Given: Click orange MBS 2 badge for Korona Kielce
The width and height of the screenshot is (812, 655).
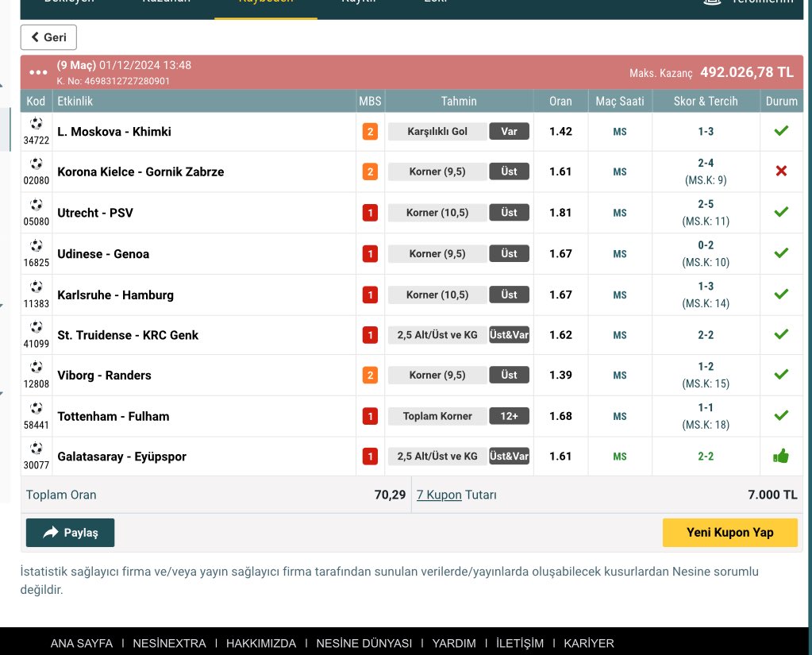Looking at the screenshot, I should [370, 172].
